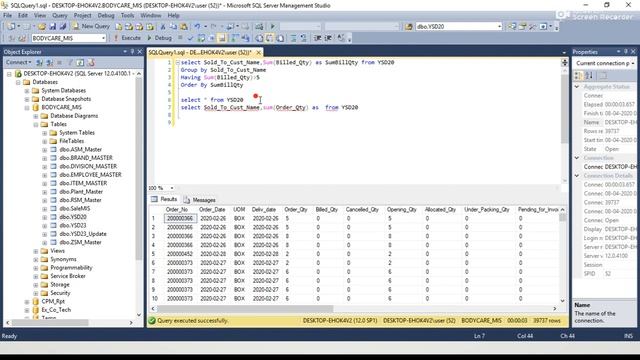The height and width of the screenshot is (360, 640).
Task: Expand the Database Diagrams folder
Action: [36, 116]
